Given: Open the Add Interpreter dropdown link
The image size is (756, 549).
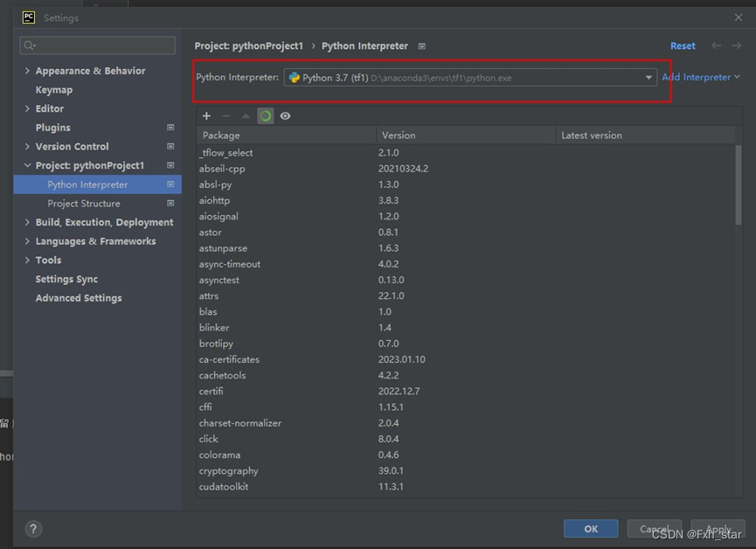Looking at the screenshot, I should [701, 77].
